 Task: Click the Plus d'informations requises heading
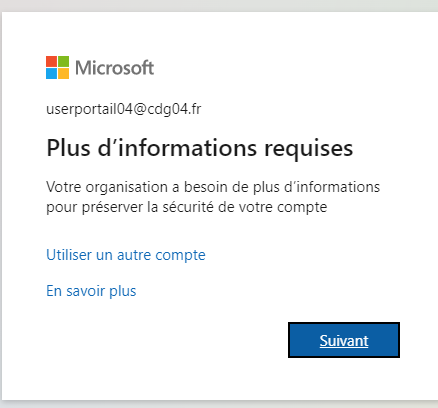[200, 148]
